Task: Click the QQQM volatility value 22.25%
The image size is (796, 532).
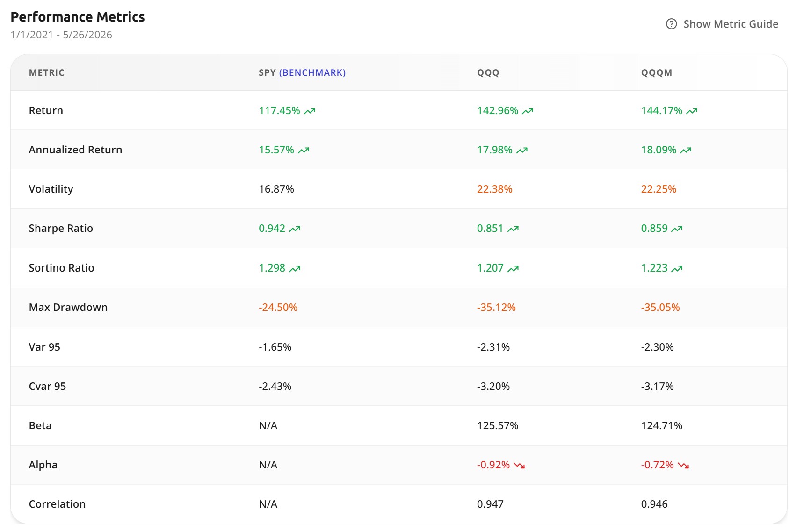Action: coord(659,189)
